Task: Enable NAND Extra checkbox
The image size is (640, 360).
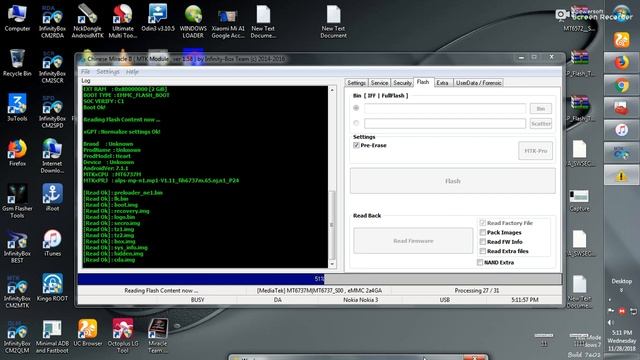Action: [x=480, y=262]
